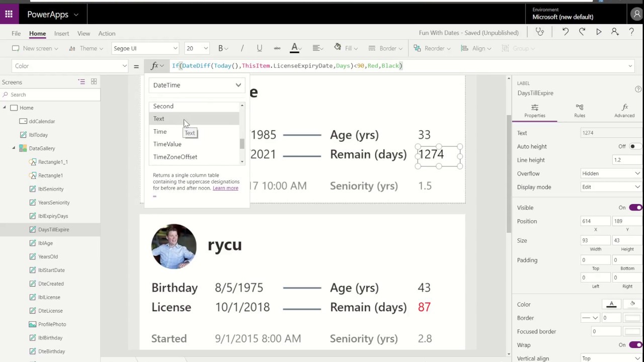Click the Undo arrow icon
The width and height of the screenshot is (644, 362).
(566, 33)
